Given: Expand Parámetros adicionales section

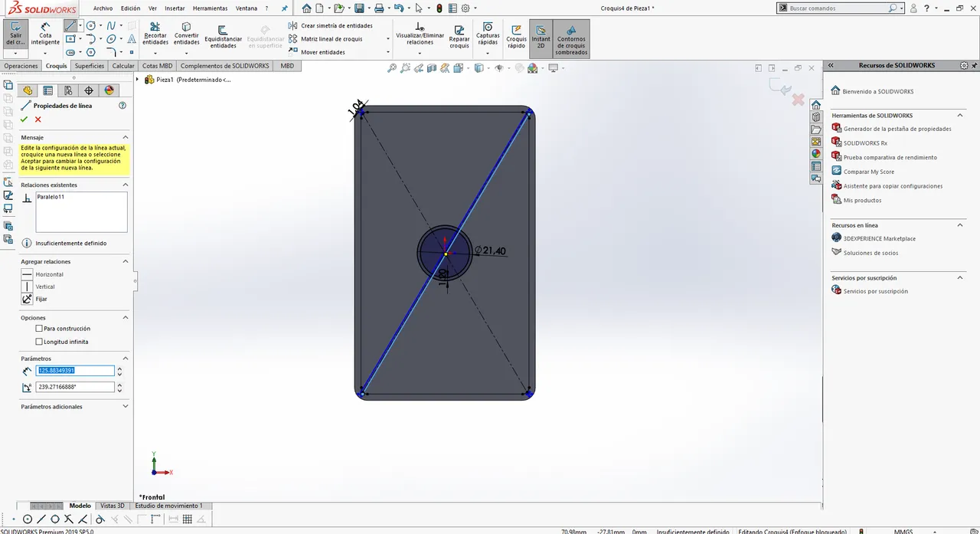Looking at the screenshot, I should pos(126,407).
